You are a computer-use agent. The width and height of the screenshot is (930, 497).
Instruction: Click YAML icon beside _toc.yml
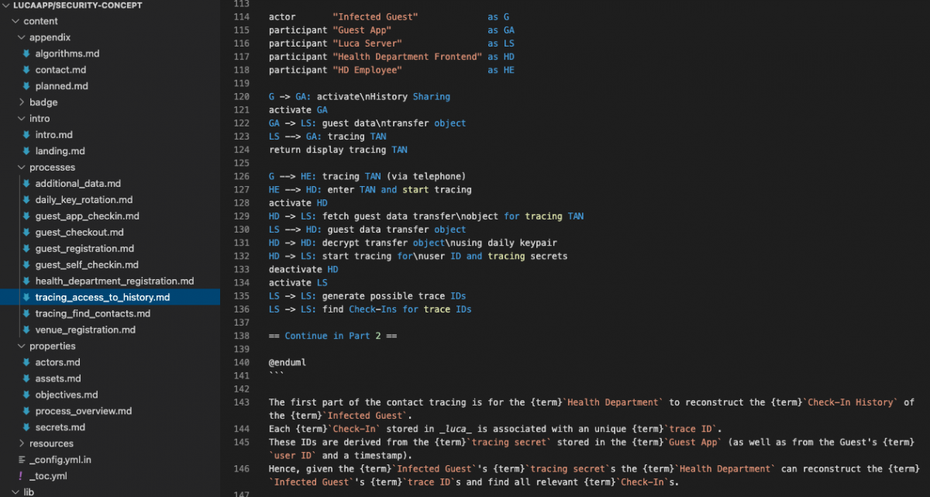[21, 476]
